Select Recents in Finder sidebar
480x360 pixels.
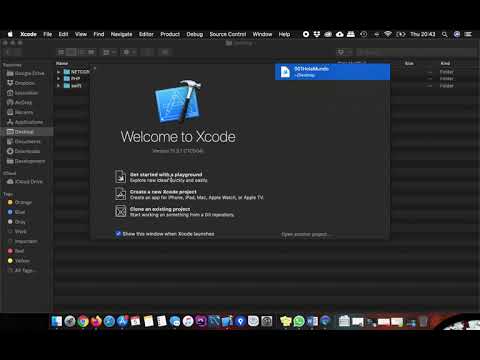click(20, 112)
